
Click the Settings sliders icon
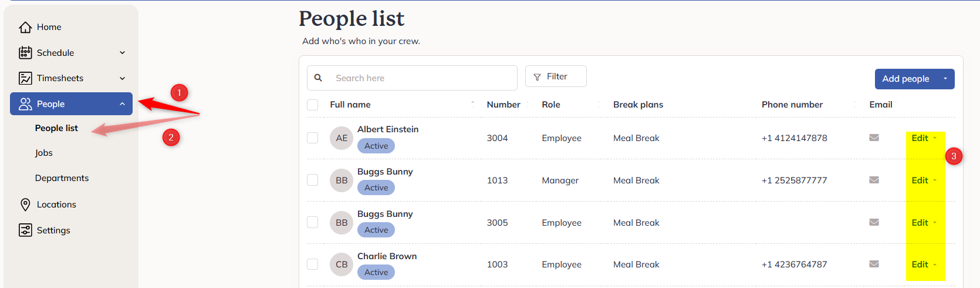25,230
